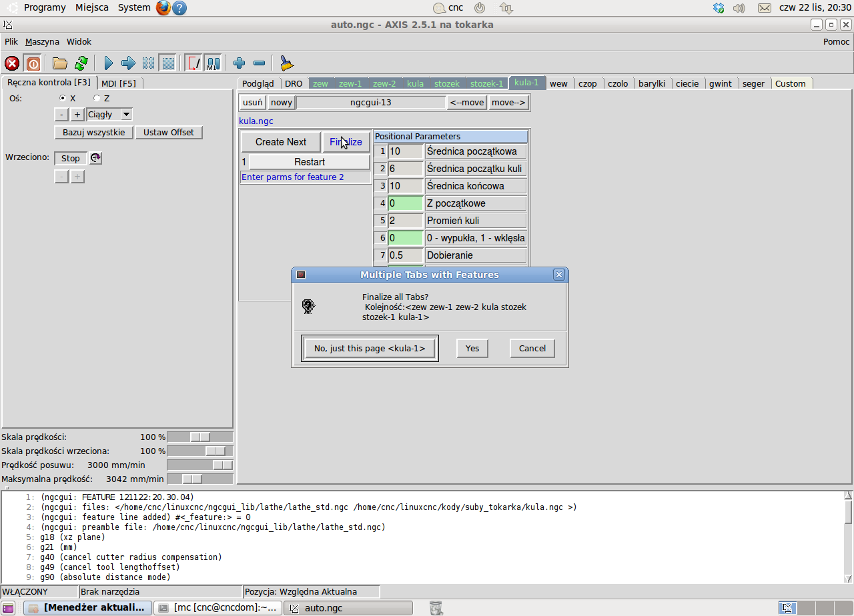Open a G-code file via folder icon
The image size is (854, 616).
point(60,63)
